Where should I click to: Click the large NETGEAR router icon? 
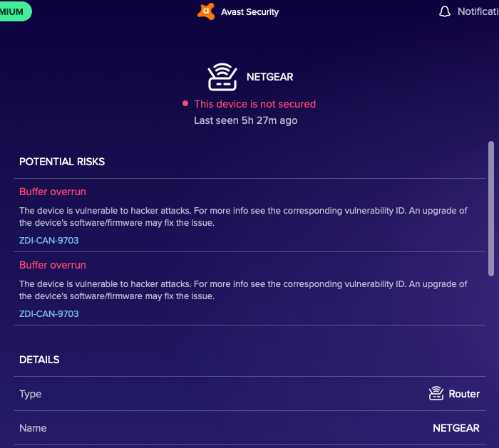coord(222,77)
